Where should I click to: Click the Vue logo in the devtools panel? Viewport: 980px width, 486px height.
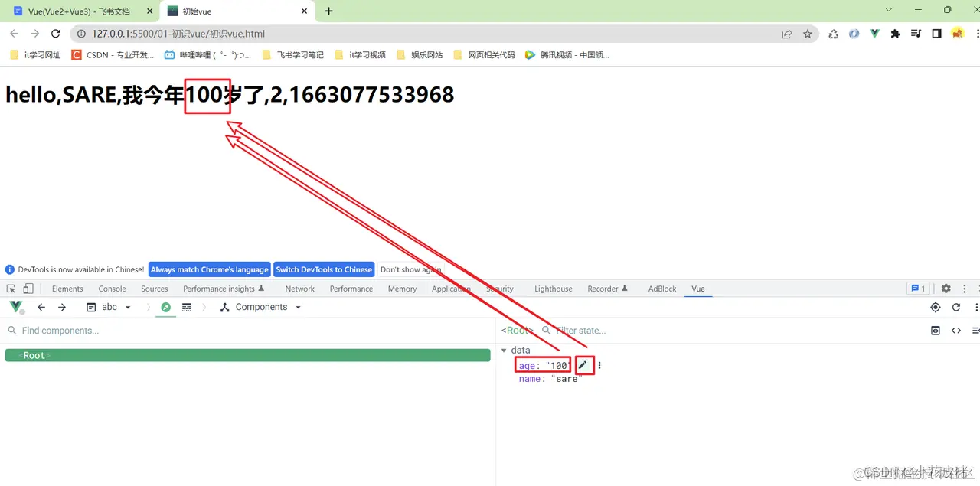16,307
